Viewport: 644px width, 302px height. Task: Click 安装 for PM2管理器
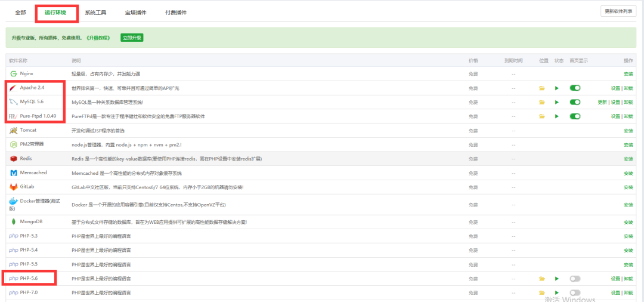tap(628, 145)
